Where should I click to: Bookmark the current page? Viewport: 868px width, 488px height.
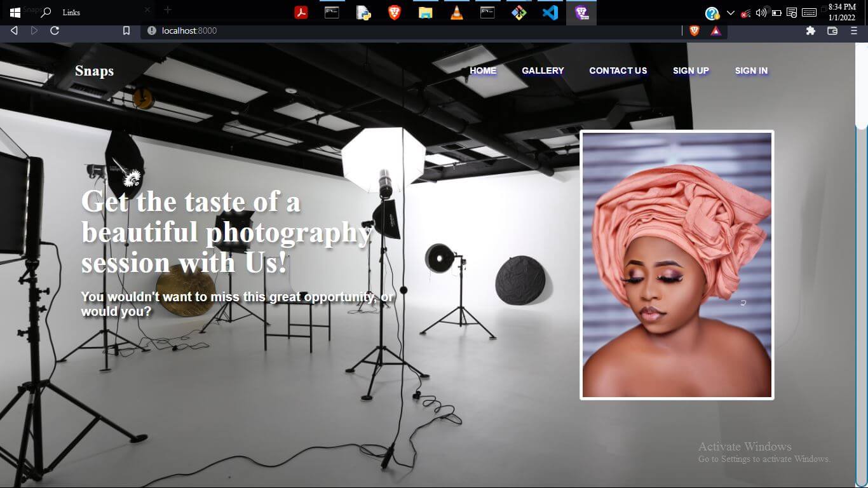(x=126, y=30)
